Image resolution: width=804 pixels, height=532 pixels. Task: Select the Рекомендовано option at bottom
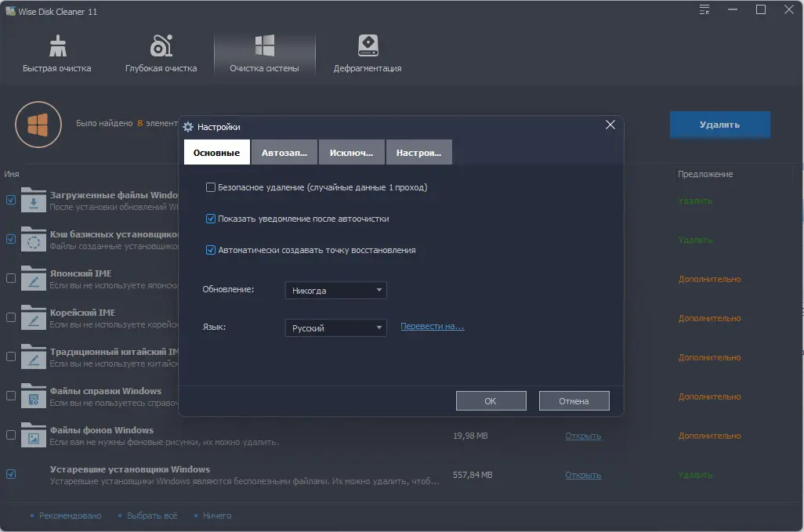70,516
